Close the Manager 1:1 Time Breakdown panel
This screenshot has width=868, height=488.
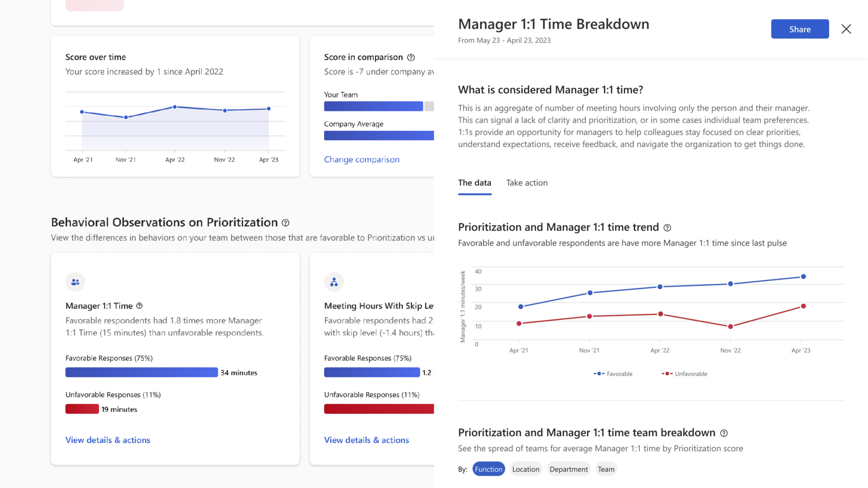[846, 29]
